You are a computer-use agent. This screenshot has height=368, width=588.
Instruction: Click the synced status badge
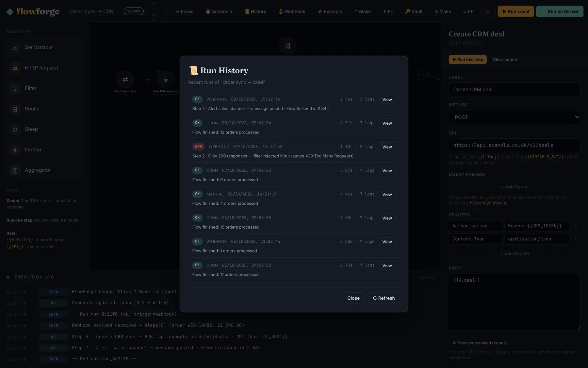(134, 11)
